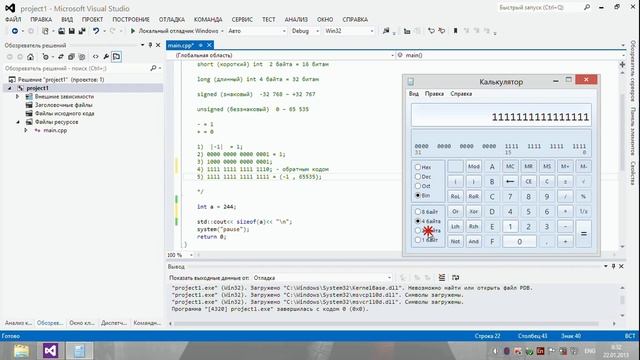Viewport: 640px width, 360px height.
Task: Expand the main.cpp tree node
Action: click(x=26, y=131)
